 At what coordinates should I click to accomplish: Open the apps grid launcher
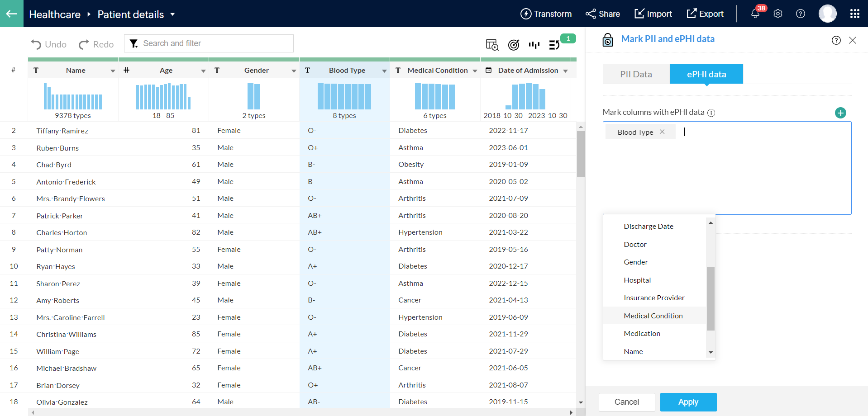[854, 14]
